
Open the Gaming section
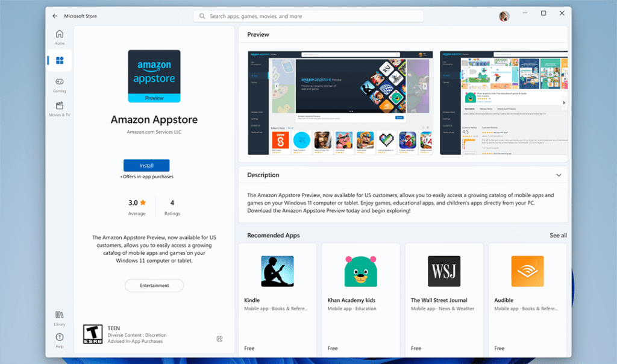point(60,85)
